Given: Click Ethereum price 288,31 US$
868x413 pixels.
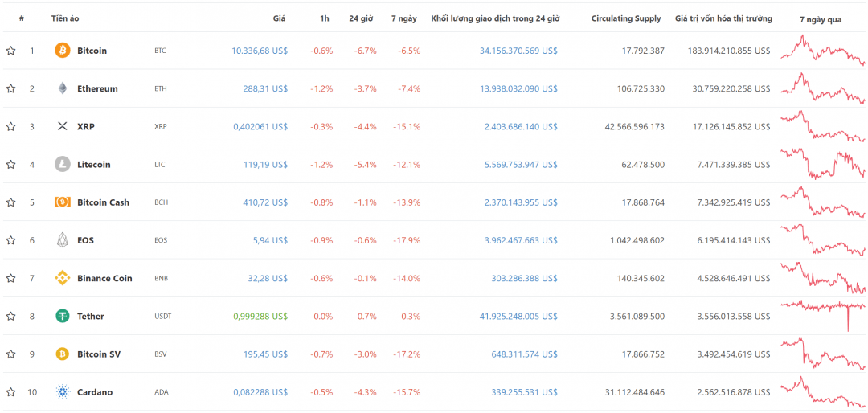Looking at the screenshot, I should click(x=265, y=88).
